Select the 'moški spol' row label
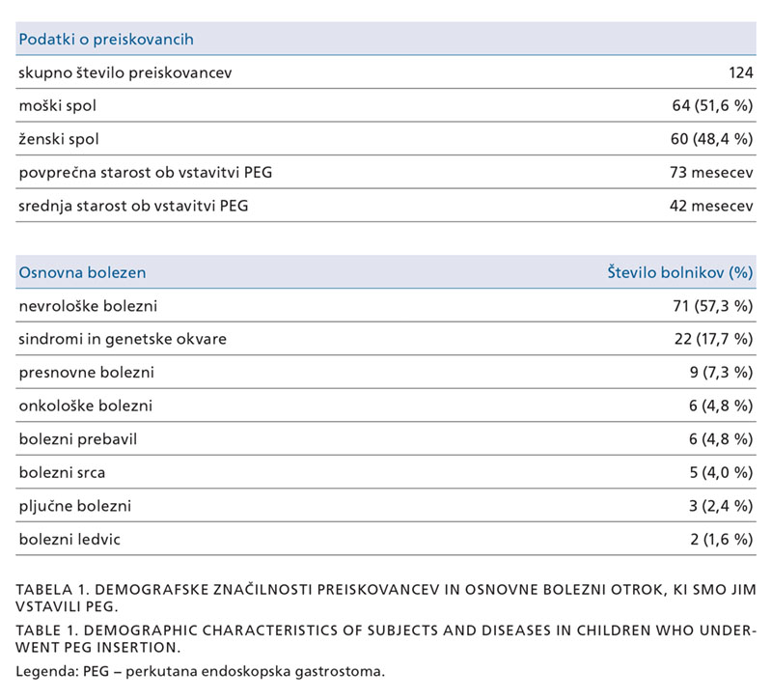This screenshot has width=772, height=700. (x=58, y=106)
